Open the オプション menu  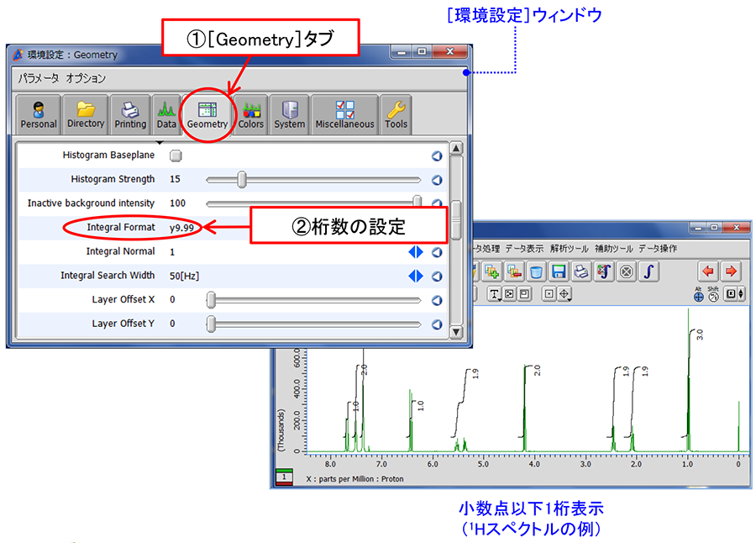pyautogui.click(x=86, y=78)
